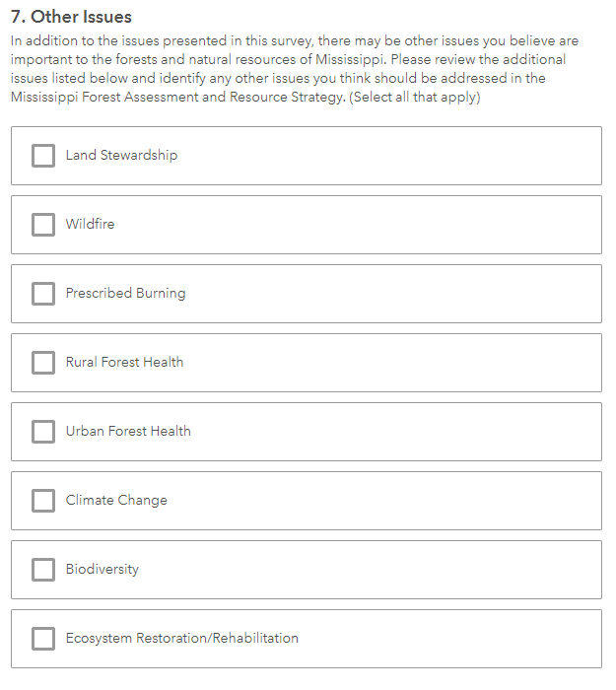The height and width of the screenshot is (690, 616).
Task: Click the survey question description paragraph
Action: pyautogui.click(x=295, y=69)
